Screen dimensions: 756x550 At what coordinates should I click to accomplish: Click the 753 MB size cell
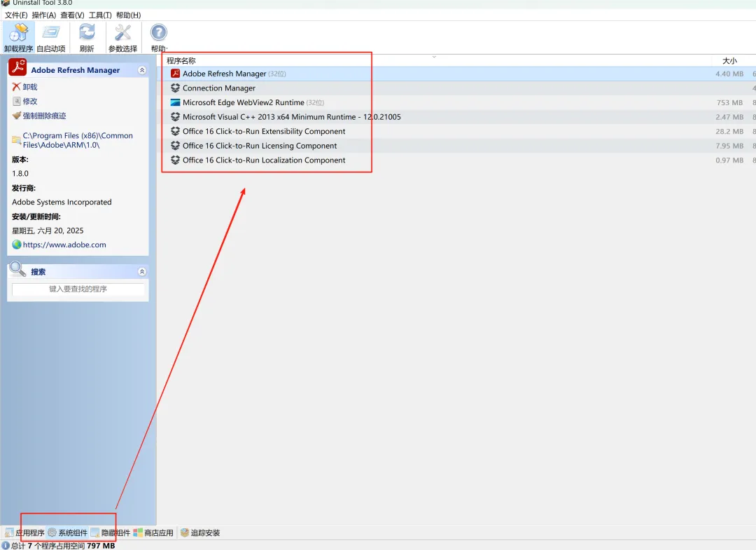coord(729,103)
